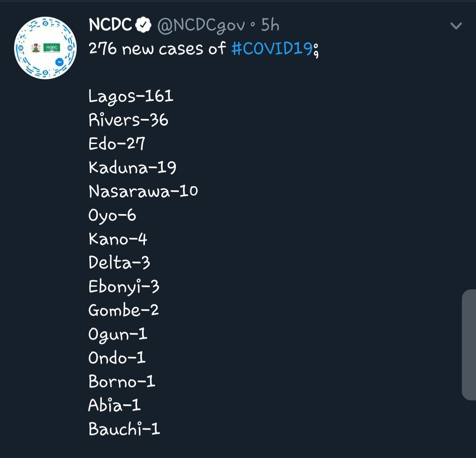Click the green NCDC logo inside the avatar

point(52,48)
